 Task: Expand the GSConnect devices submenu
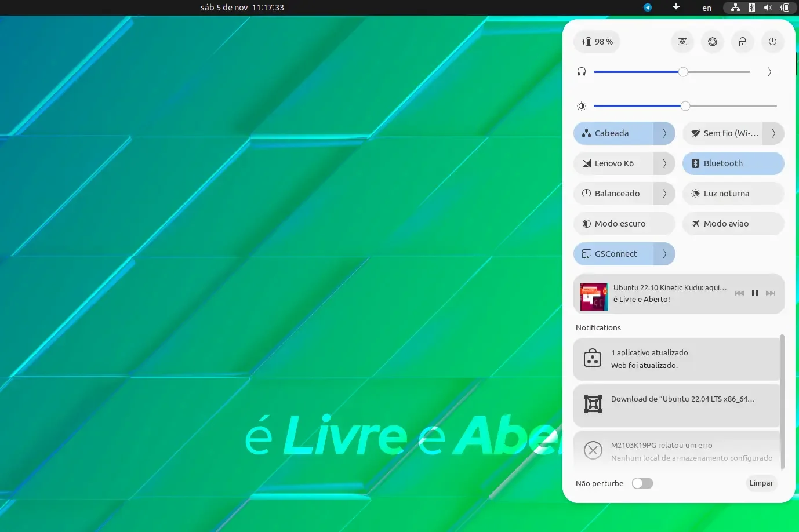click(x=664, y=254)
